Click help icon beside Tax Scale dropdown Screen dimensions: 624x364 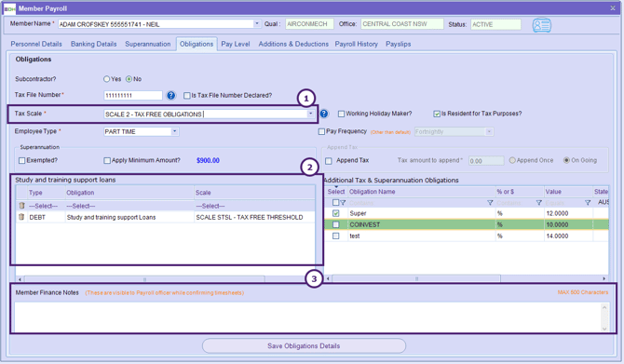(324, 114)
